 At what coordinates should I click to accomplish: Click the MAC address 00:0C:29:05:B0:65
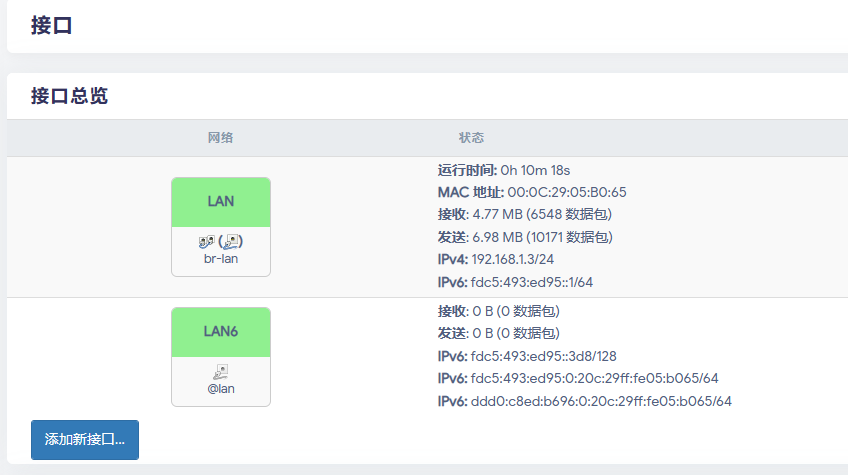click(567, 192)
